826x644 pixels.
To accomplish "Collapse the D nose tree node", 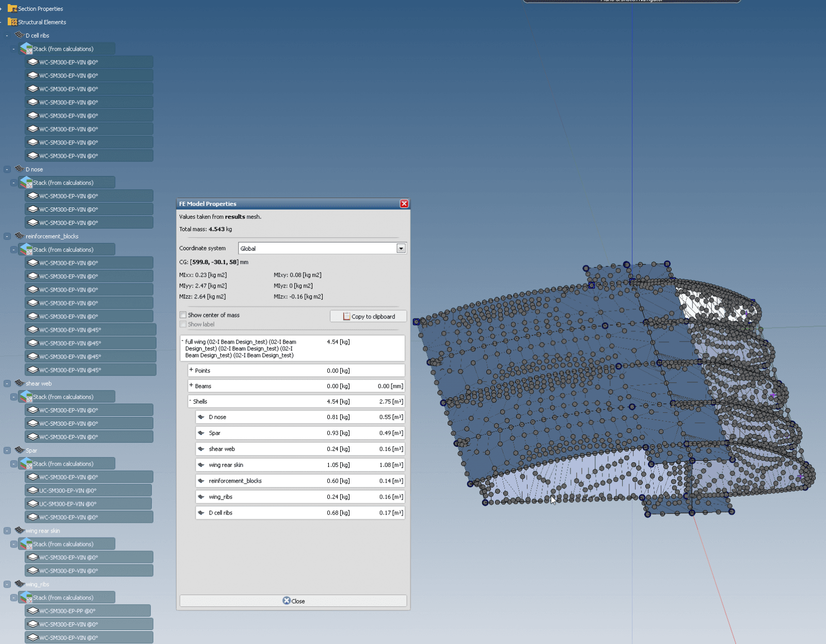I will [7, 169].
